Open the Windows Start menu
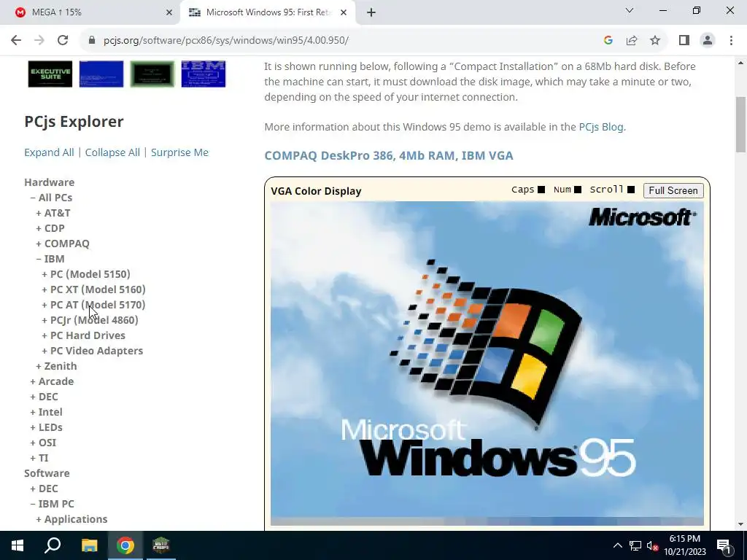Screen dimensions: 747x560 (18, 545)
